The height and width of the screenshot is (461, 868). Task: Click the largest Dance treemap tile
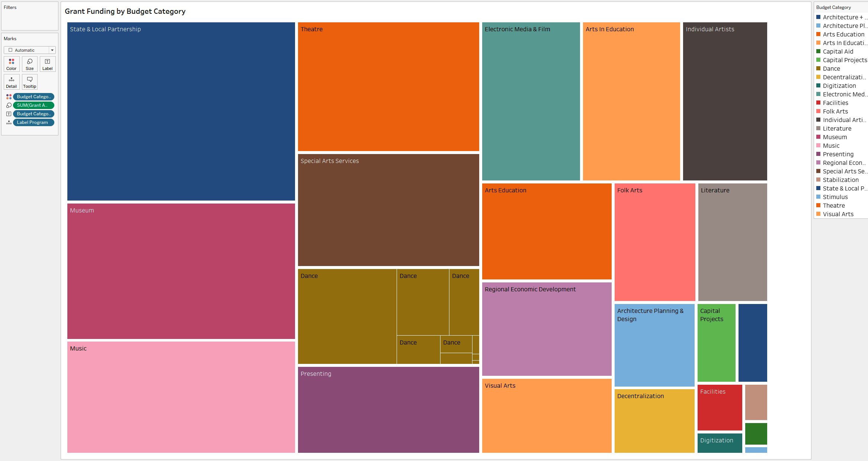coord(347,316)
